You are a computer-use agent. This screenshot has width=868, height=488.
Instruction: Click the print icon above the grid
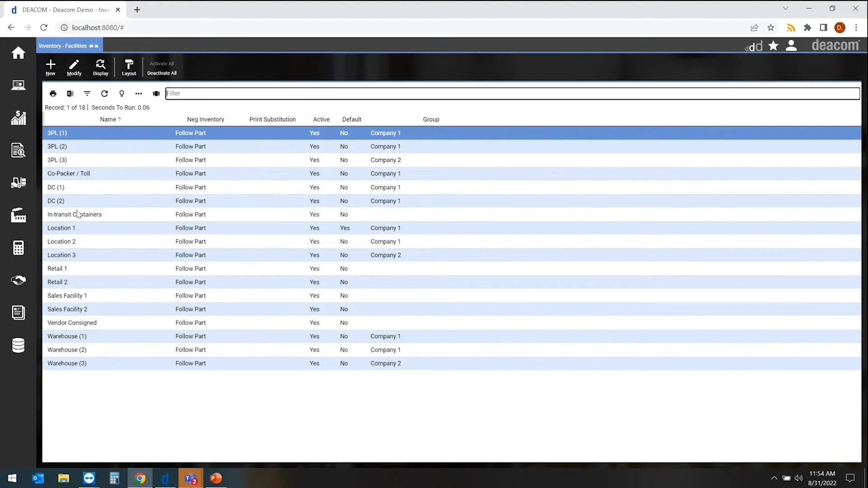tap(53, 94)
